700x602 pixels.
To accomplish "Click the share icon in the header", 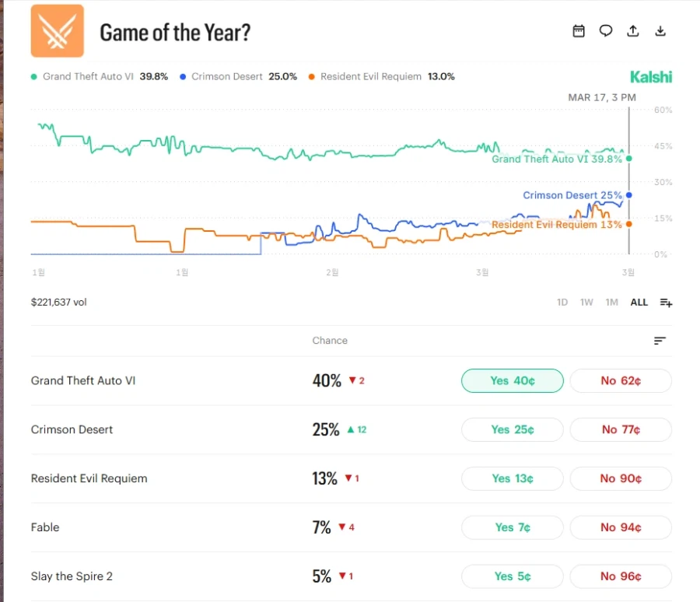I will pyautogui.click(x=633, y=31).
